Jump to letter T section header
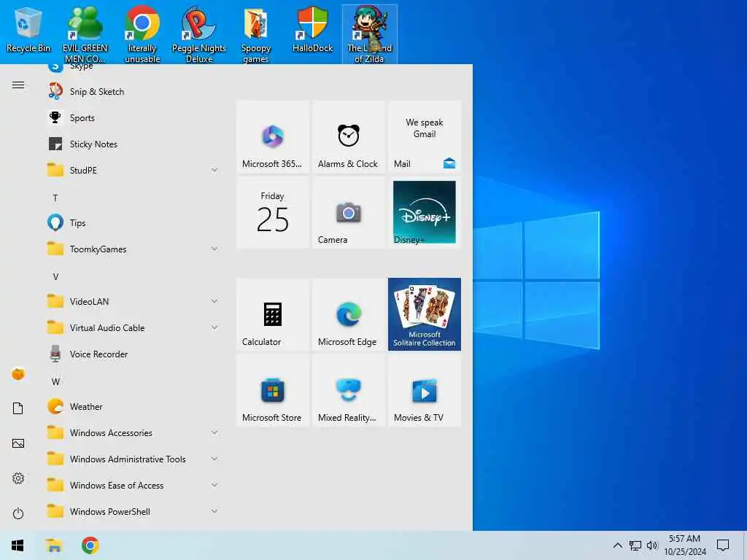 click(x=55, y=198)
